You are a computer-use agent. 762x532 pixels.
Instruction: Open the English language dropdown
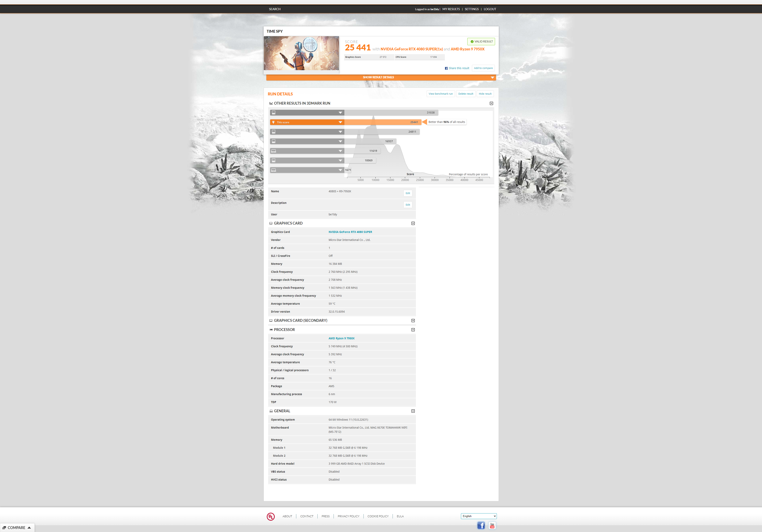pos(478,516)
